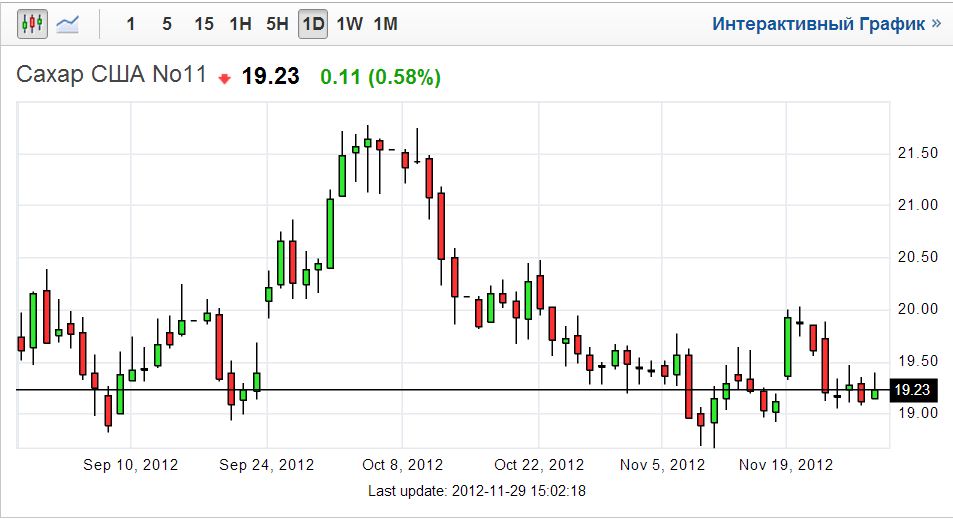This screenshot has width=953, height=519.
Task: Select the 15 minute timeframe
Action: [x=204, y=24]
